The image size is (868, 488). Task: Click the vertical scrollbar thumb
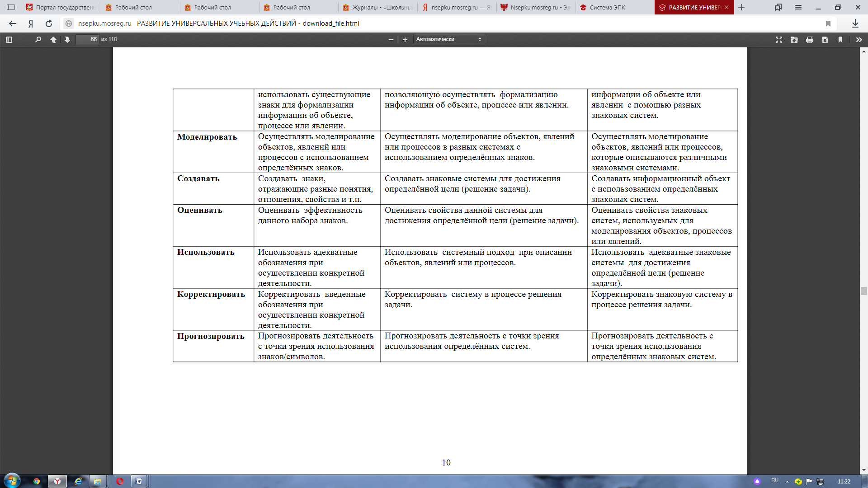click(864, 291)
